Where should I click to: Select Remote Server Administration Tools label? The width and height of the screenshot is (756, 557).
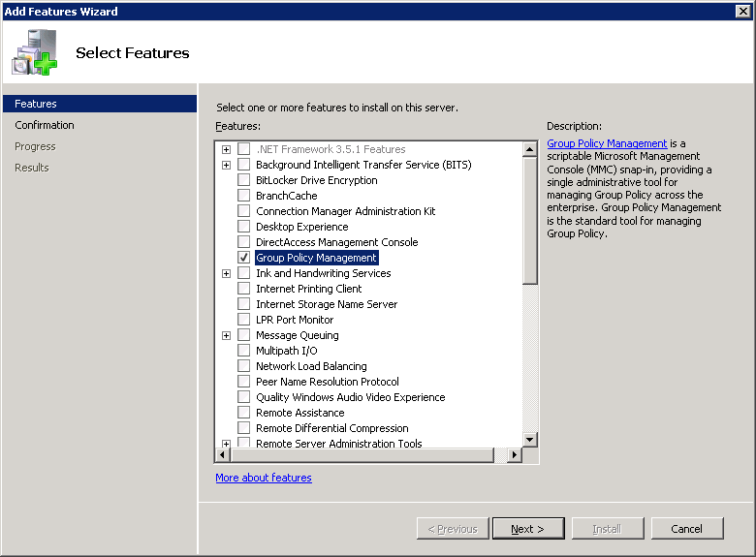[x=339, y=444]
